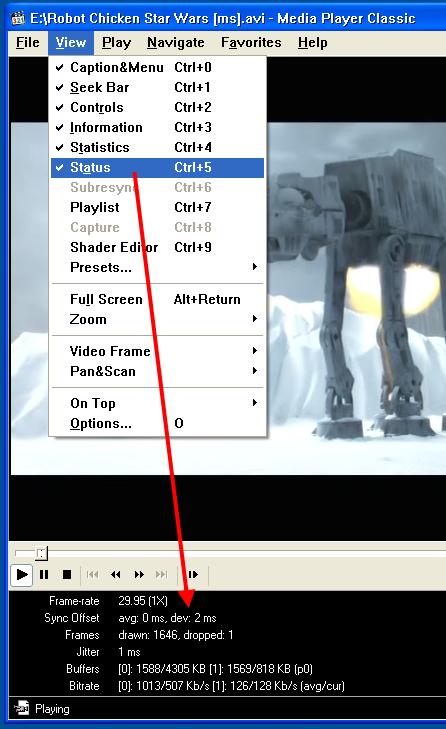Uncheck Caption&Menu in View menu
Image resolution: width=446 pixels, height=729 pixels.
157,67
